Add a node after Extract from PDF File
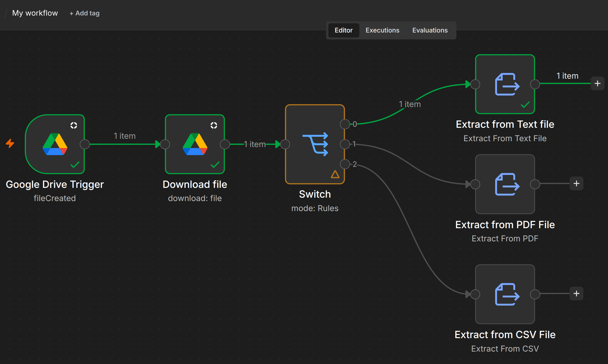608x364 pixels. click(x=576, y=183)
